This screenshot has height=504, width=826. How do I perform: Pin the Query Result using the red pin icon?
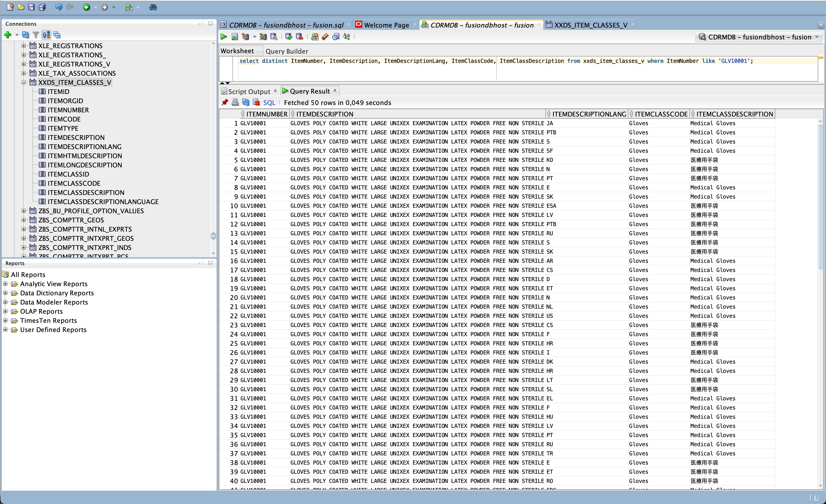point(225,102)
